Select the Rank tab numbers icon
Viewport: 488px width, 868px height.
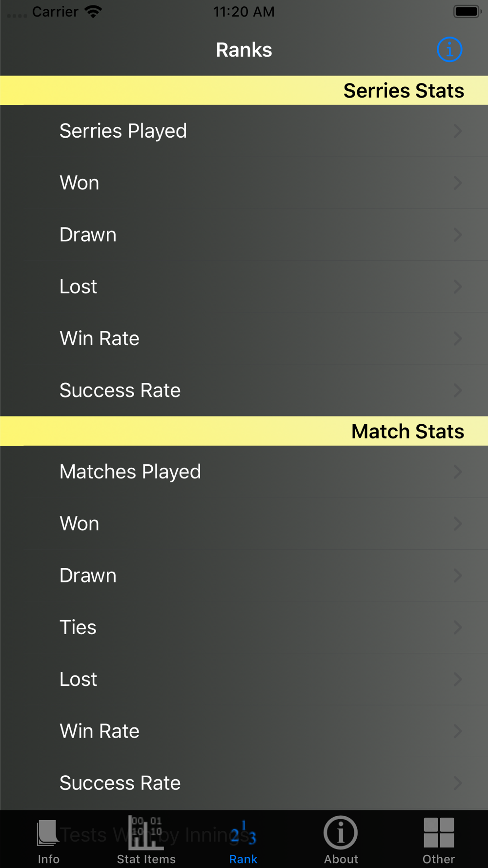pyautogui.click(x=243, y=833)
